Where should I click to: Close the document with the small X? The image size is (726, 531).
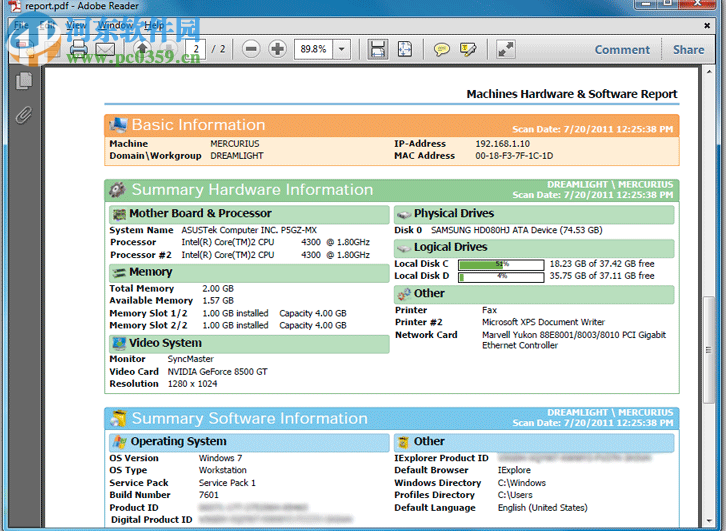coord(707,25)
